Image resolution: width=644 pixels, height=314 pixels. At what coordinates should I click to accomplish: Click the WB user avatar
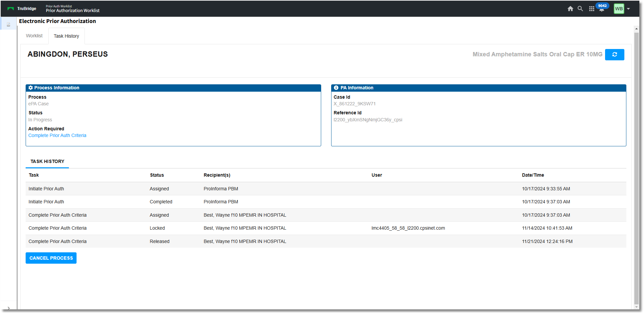tap(619, 9)
